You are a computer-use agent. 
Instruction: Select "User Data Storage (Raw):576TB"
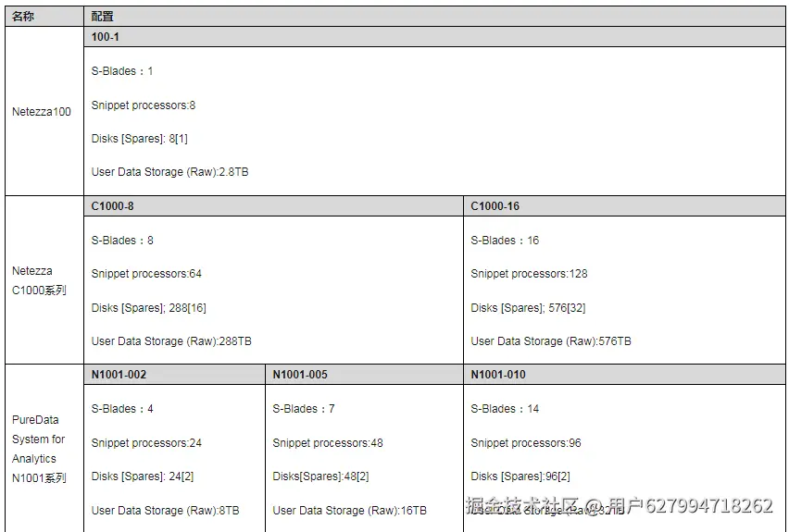click(551, 341)
